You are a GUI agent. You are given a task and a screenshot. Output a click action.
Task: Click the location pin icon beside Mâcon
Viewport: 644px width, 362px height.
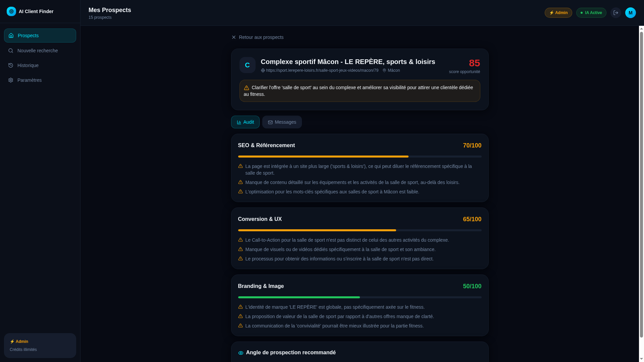(x=384, y=70)
